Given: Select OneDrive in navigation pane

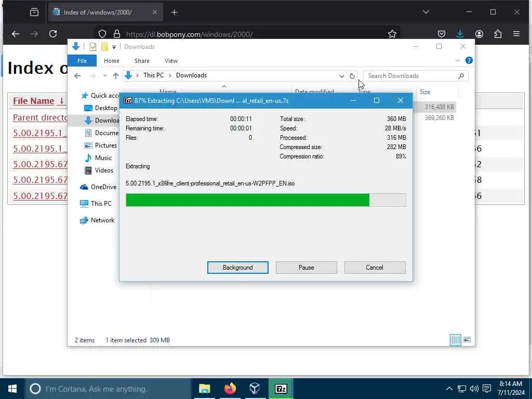Looking at the screenshot, I should [x=98, y=187].
